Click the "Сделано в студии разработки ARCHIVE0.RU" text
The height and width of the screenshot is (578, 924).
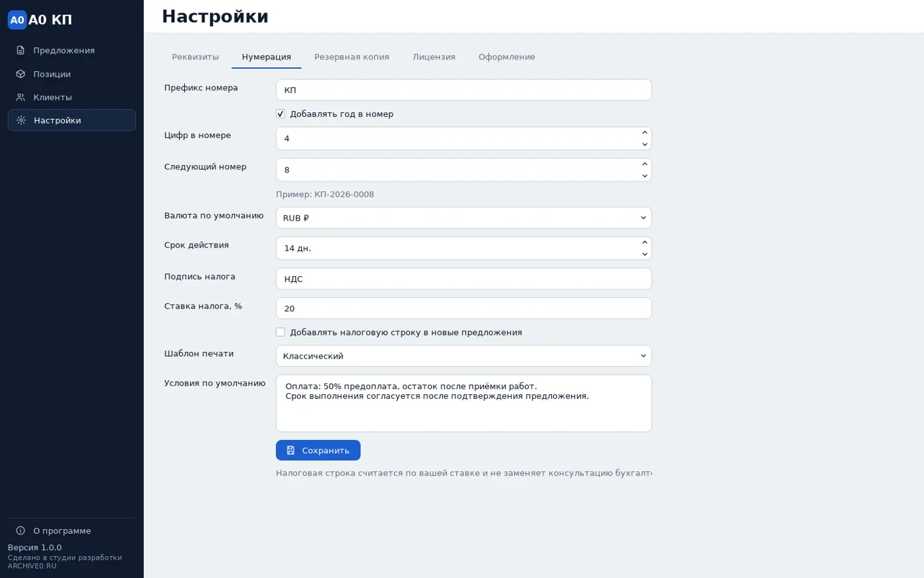(x=65, y=561)
